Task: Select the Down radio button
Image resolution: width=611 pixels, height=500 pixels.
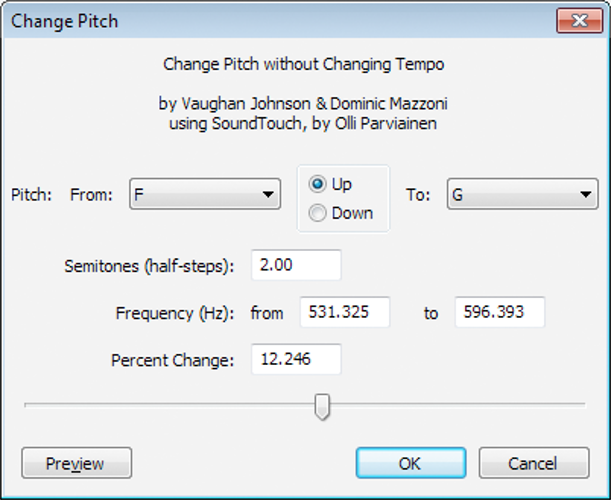Action: [x=317, y=212]
